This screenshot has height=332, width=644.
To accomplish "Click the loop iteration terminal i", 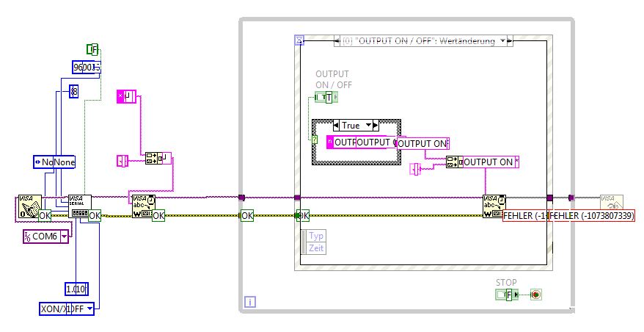I will click(249, 302).
